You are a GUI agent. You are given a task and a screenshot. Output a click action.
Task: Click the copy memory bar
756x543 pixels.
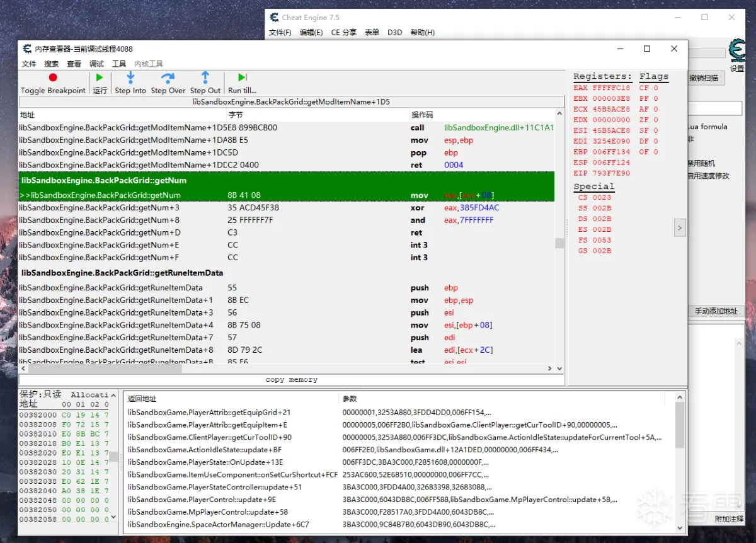pos(292,379)
